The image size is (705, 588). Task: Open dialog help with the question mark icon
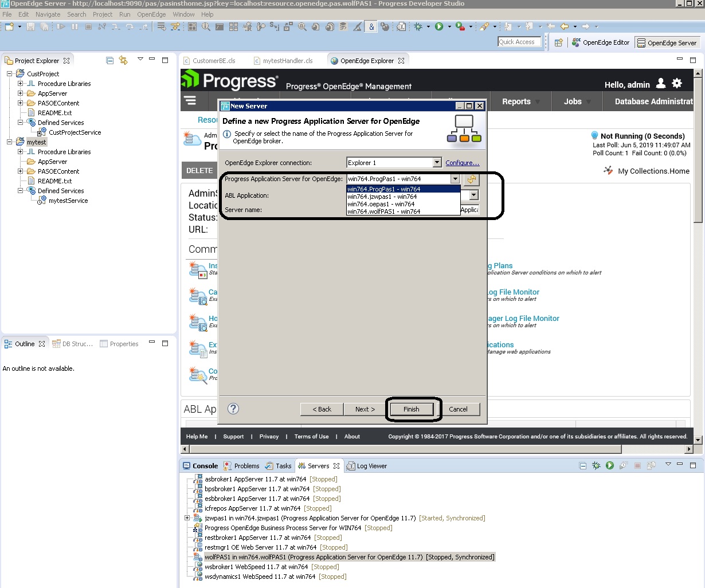pos(233,409)
